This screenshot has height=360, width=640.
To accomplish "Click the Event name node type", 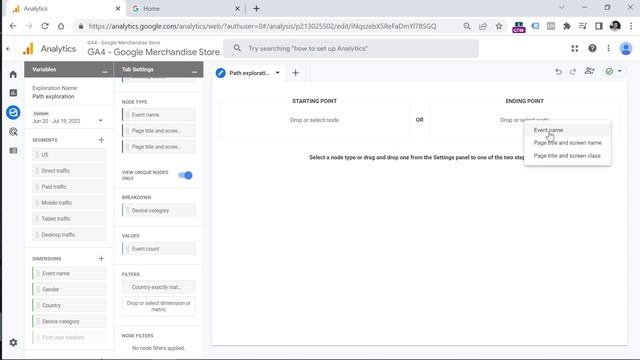I will click(x=159, y=115).
